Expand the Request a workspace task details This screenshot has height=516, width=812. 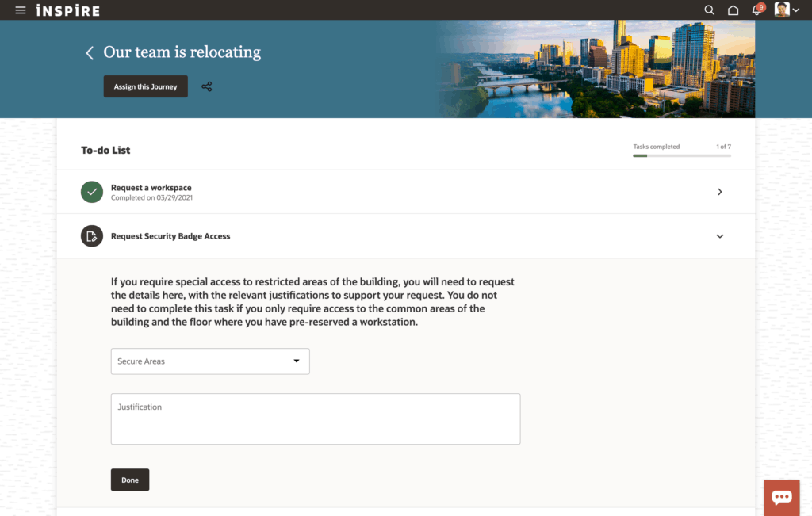coord(719,191)
